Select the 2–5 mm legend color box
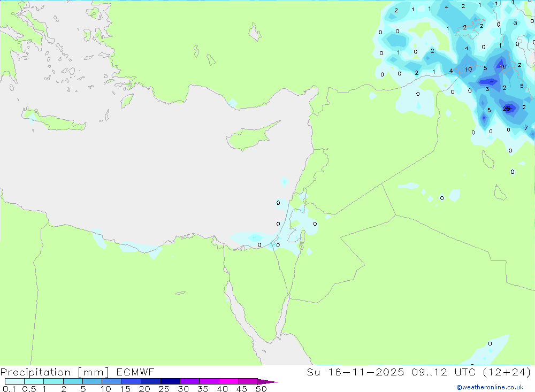Image resolution: width=535 pixels, height=392 pixels. tap(73, 381)
